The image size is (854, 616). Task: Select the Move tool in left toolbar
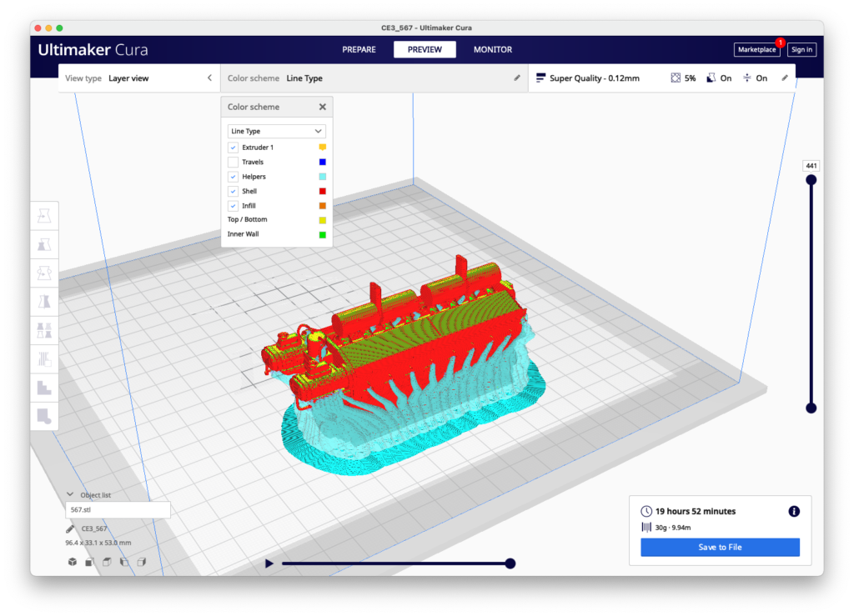pos(44,216)
